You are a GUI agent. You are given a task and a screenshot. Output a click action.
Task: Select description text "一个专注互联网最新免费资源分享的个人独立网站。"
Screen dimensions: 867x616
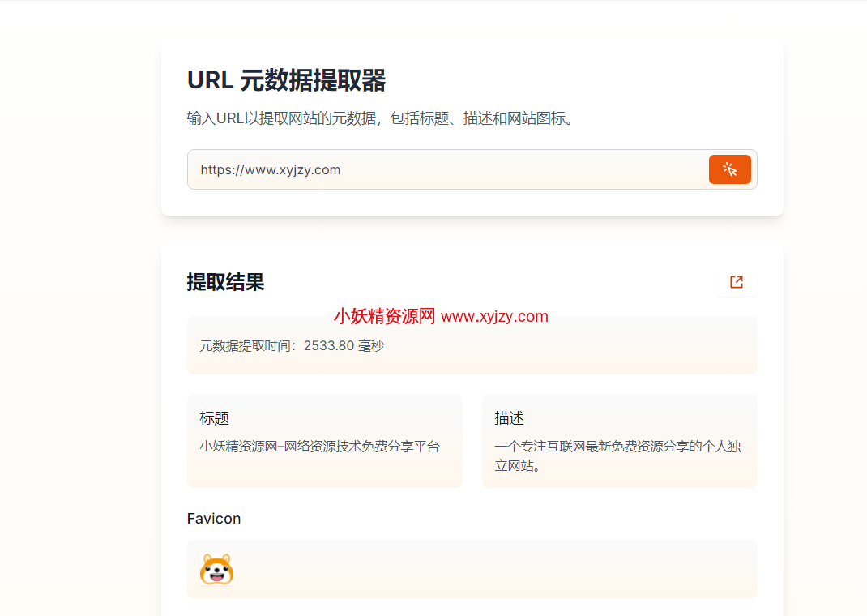point(617,456)
